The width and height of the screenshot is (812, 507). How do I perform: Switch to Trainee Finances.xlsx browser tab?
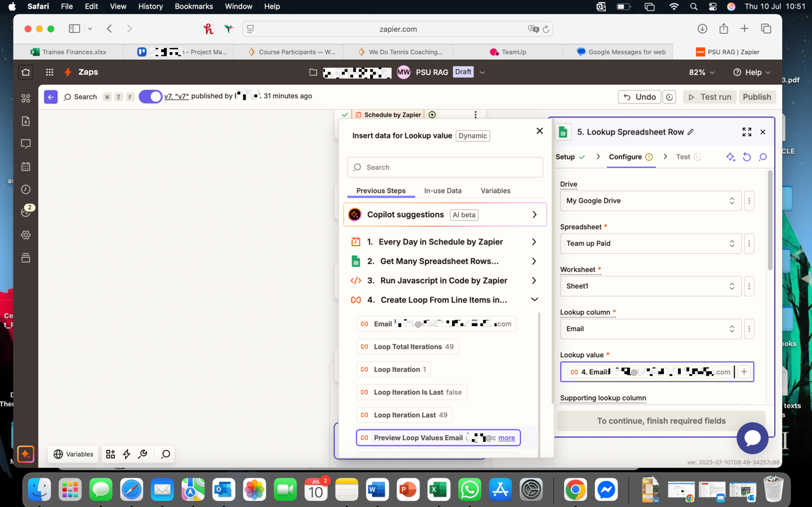pos(68,52)
